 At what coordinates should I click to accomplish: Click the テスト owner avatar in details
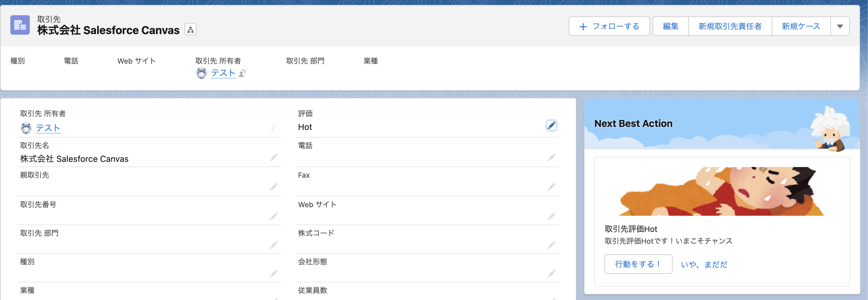[26, 128]
